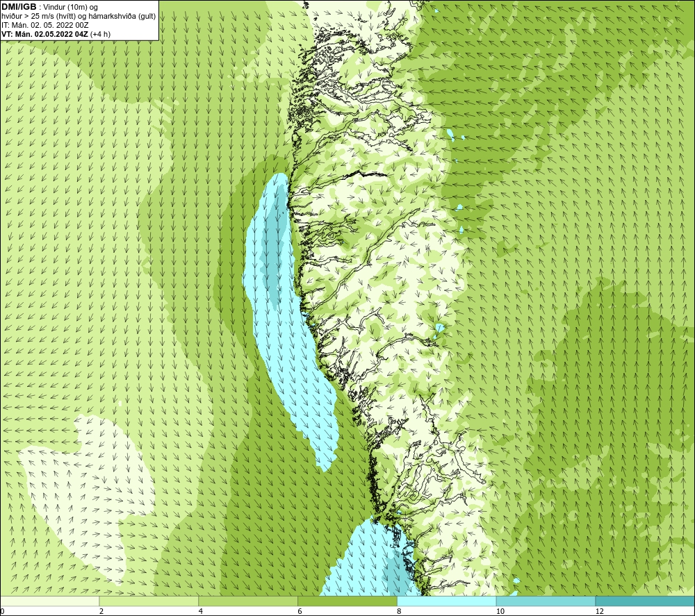Click the 2–4 light green color bar segment
The width and height of the screenshot is (695, 616).
click(x=149, y=601)
